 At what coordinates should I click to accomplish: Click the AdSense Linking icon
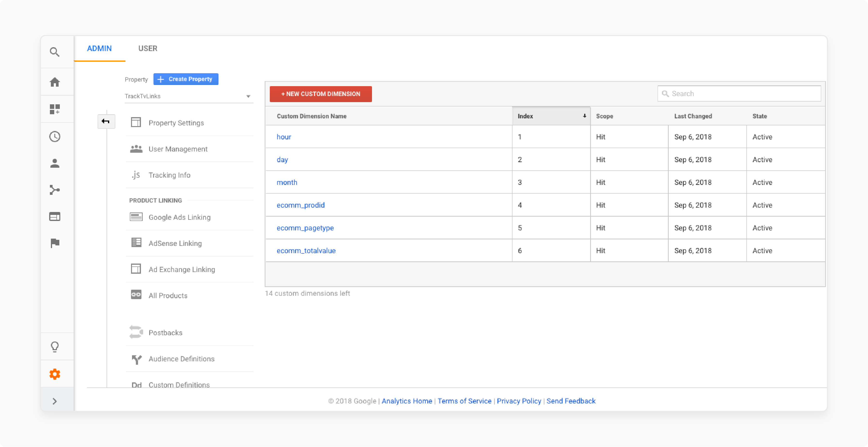click(x=136, y=243)
